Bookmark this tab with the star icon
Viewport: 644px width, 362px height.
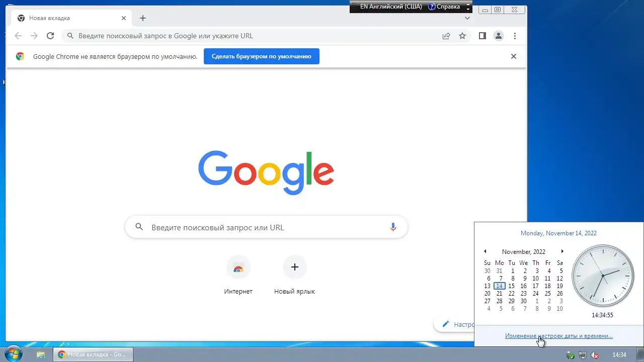pos(462,36)
